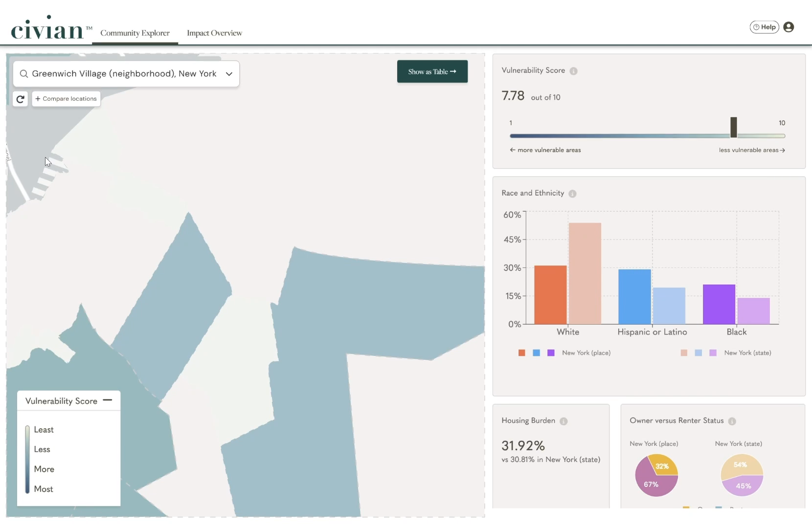Screen dimensions: 812x528
Task: Click Compare locations button
Action: (66, 99)
